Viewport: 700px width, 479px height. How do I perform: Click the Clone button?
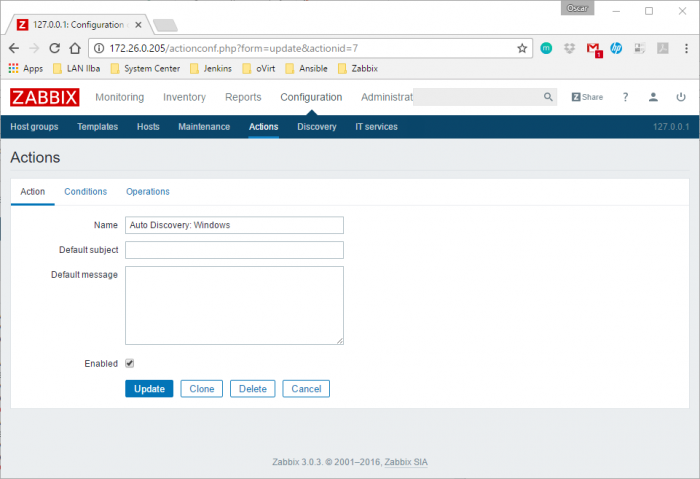pos(202,389)
